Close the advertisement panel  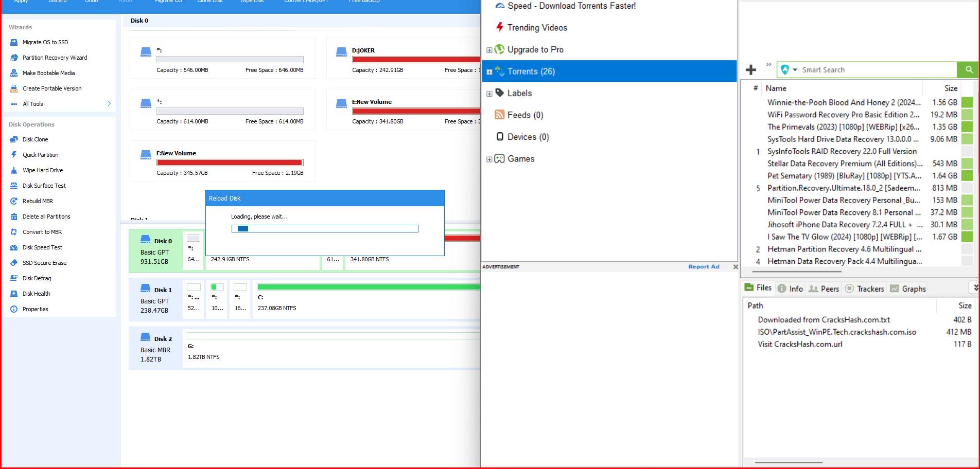click(735, 267)
